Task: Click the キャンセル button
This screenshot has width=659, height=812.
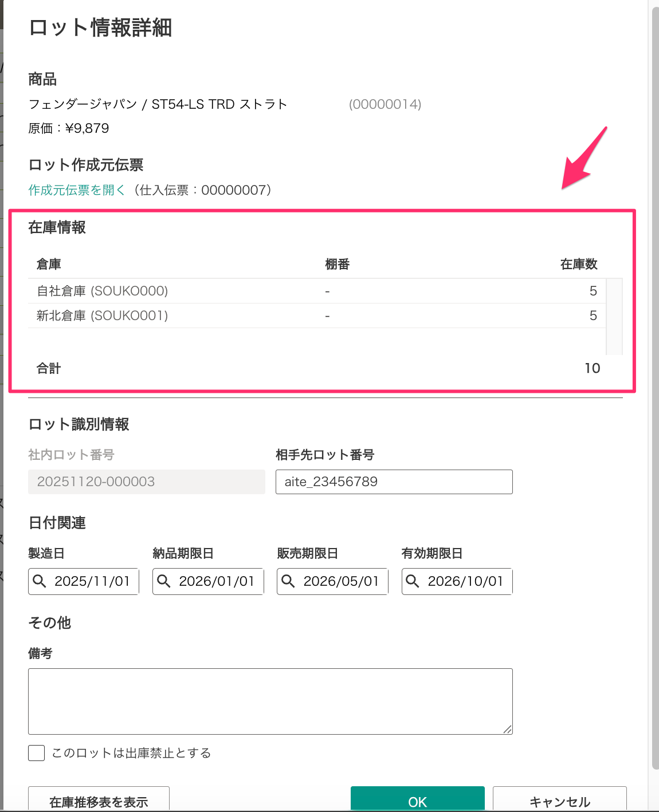Action: [560, 799]
